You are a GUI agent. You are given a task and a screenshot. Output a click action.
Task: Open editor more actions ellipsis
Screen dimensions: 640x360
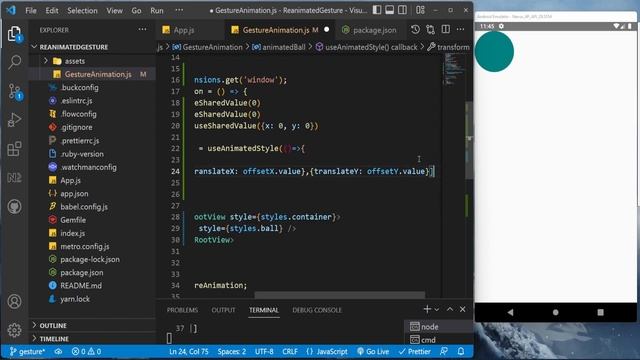[460, 29]
